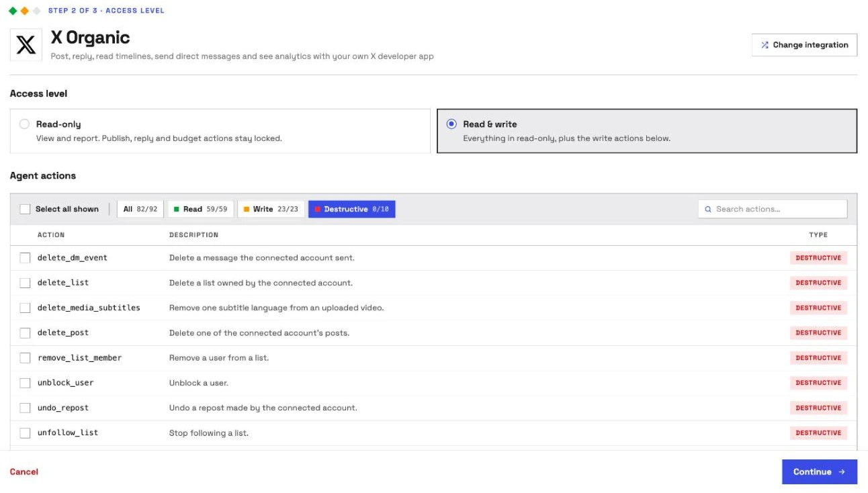Select the Read & write radio button
The image size is (868, 493).
click(451, 124)
